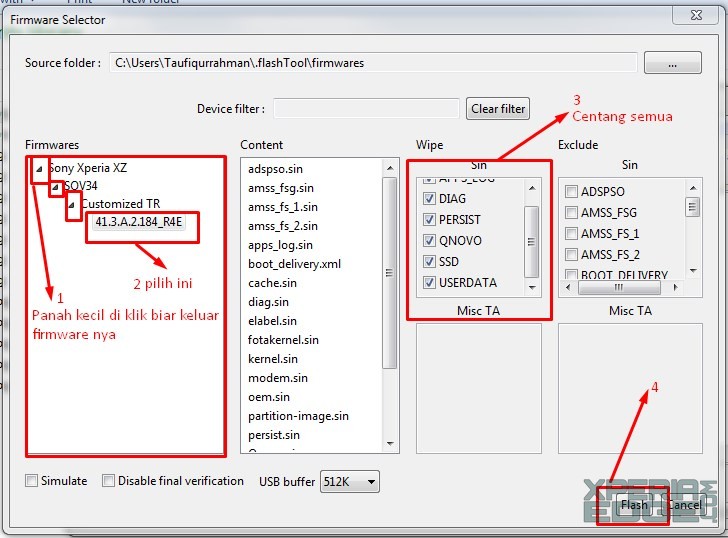Image resolution: width=728 pixels, height=538 pixels.
Task: Select apps_log.sin in Content list
Action: pos(280,245)
